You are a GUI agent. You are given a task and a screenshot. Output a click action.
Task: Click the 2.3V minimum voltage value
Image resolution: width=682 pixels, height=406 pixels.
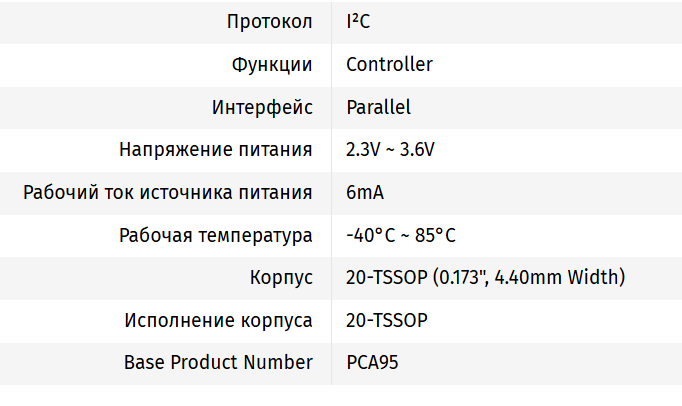[x=362, y=150]
